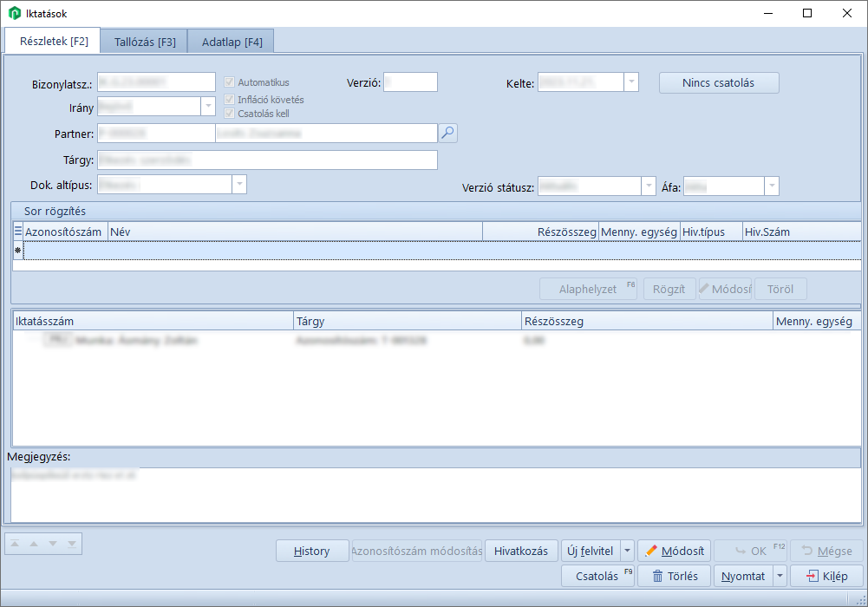This screenshot has height=607, width=868.
Task: Click the Tárgy text field
Action: [267, 160]
